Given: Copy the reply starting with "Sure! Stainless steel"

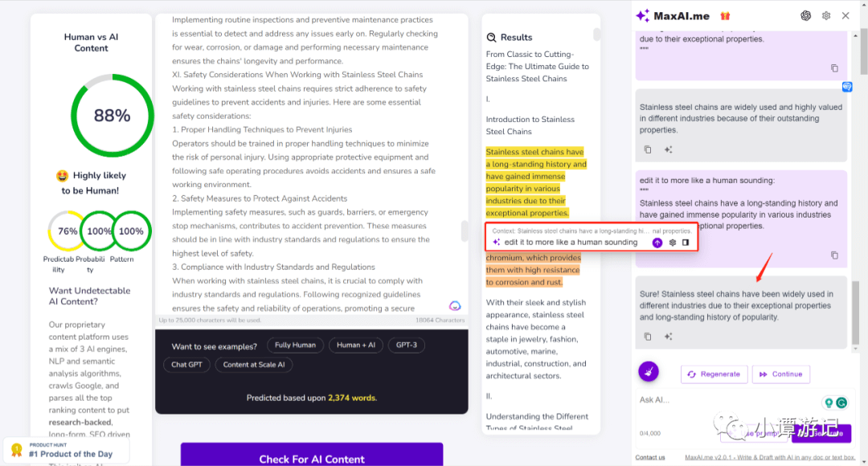Looking at the screenshot, I should (x=648, y=337).
